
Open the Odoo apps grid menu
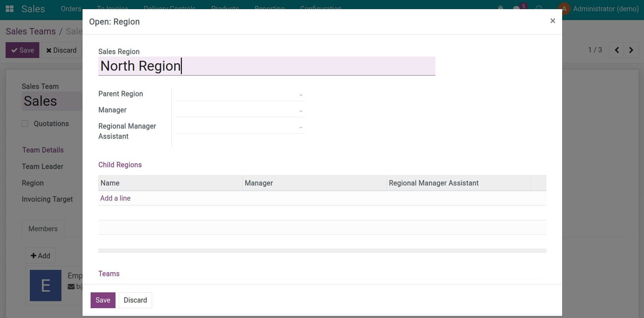(x=9, y=8)
